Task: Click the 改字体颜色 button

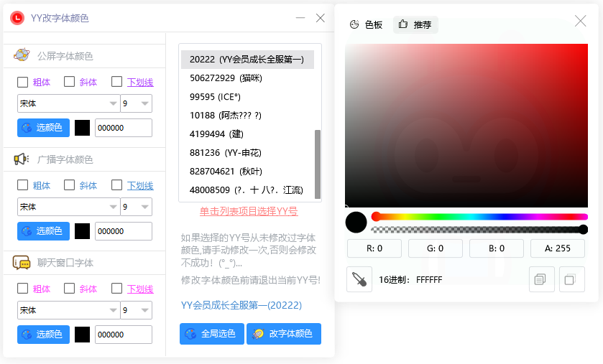Action: 284,333
